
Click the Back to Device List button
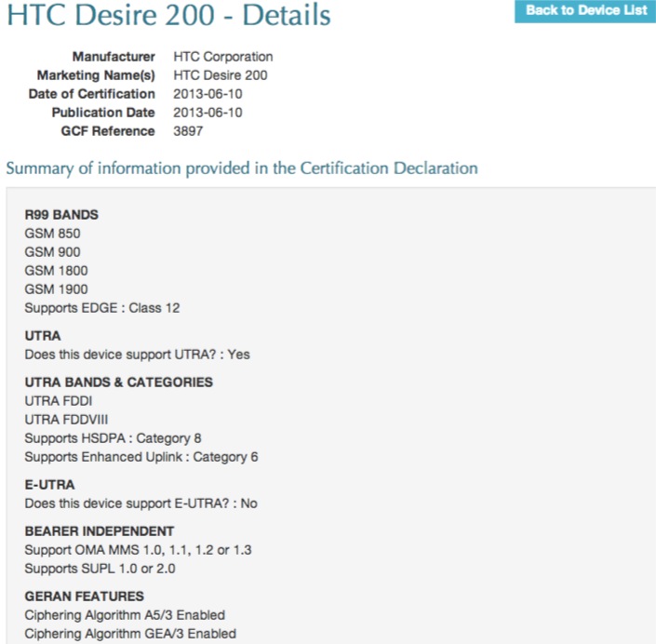tap(585, 10)
